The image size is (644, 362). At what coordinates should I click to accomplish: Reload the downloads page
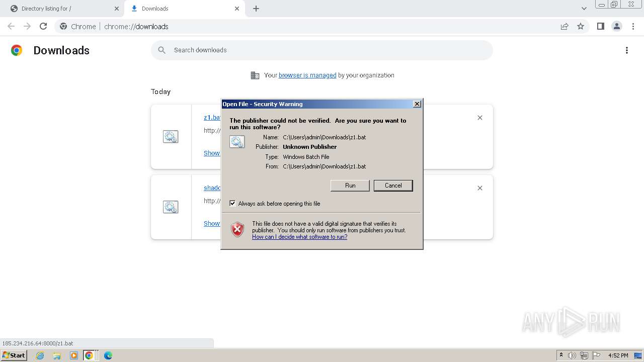pos(43,26)
